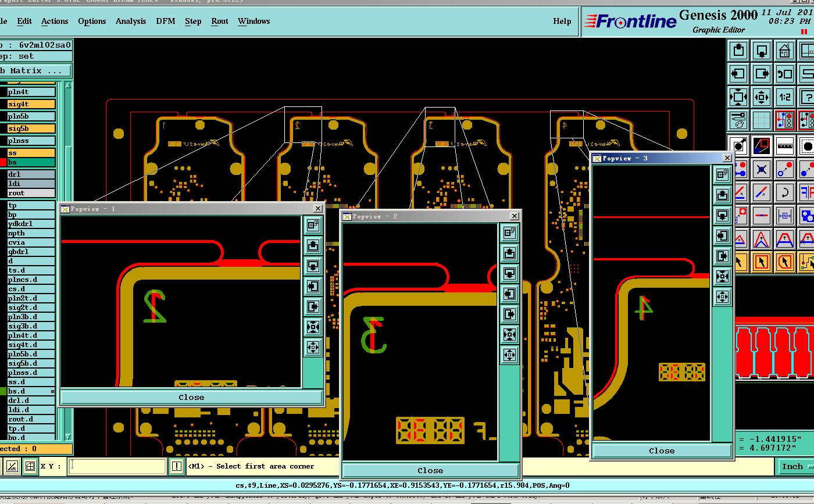Viewport: 814px width, 504px height.
Task: Open the Job Matrix button
Action: 35,70
